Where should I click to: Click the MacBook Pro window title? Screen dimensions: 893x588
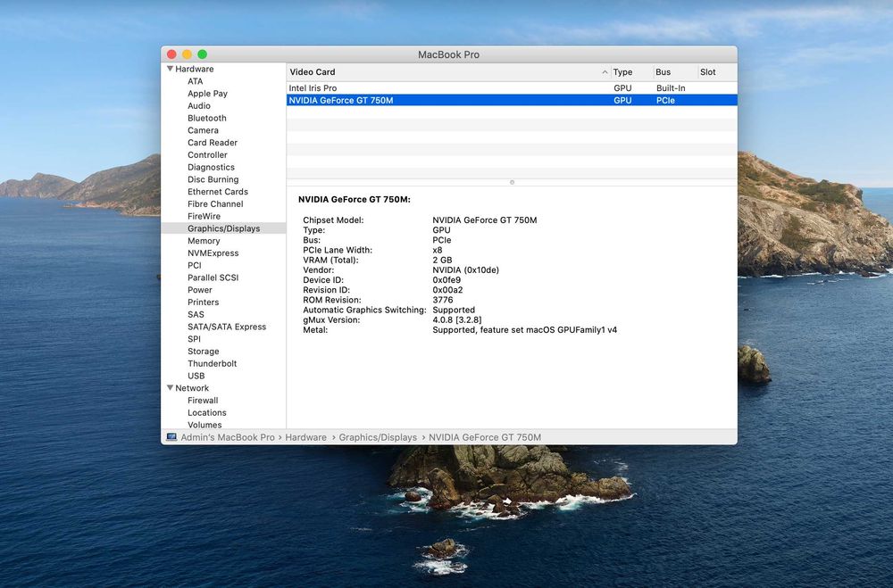pyautogui.click(x=449, y=54)
